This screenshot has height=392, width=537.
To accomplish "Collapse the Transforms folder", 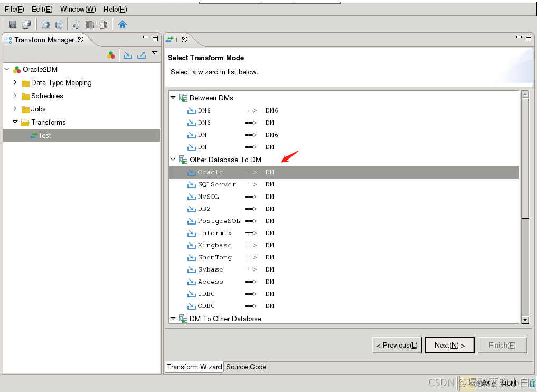I will coord(15,122).
